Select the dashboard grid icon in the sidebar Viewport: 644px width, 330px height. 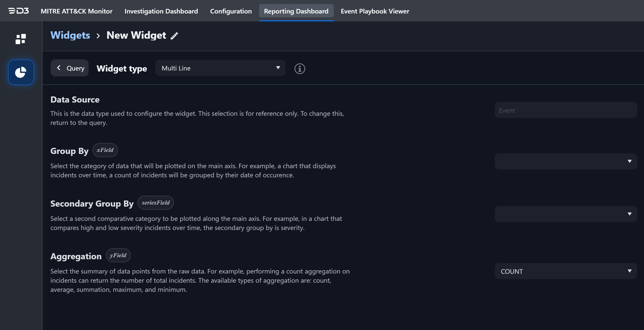click(21, 39)
